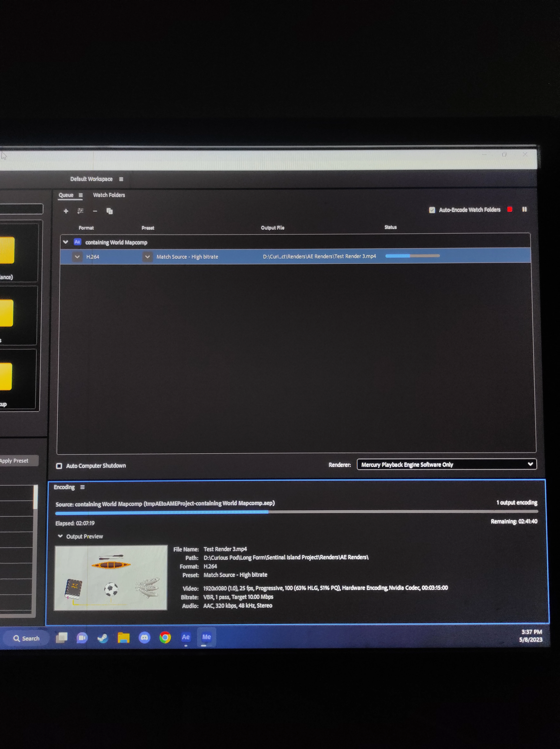Screen dimensions: 560x749
Task: Click the Add Source plus icon
Action: 66,211
